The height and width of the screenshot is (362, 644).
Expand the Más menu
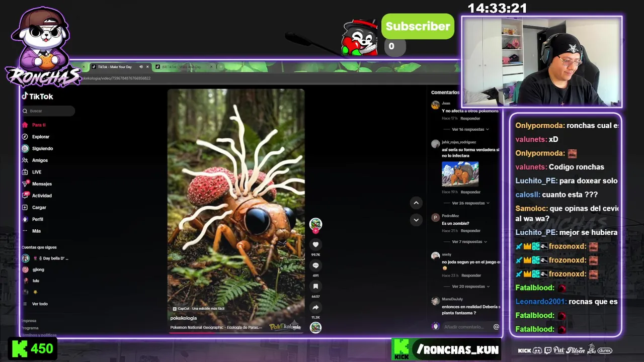pos(31,231)
